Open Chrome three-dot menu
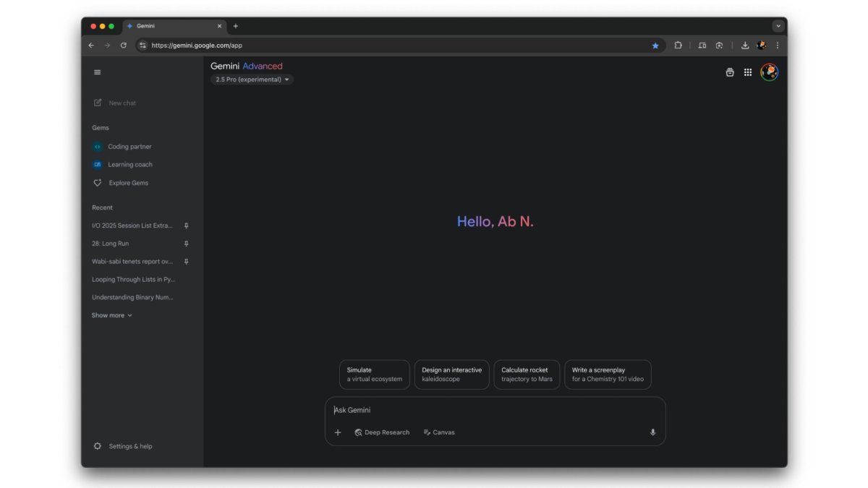The height and width of the screenshot is (488, 868). 778,45
